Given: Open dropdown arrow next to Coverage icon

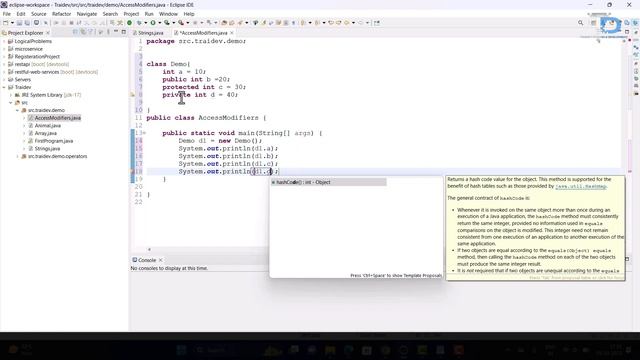Looking at the screenshot, I should (x=173, y=23).
